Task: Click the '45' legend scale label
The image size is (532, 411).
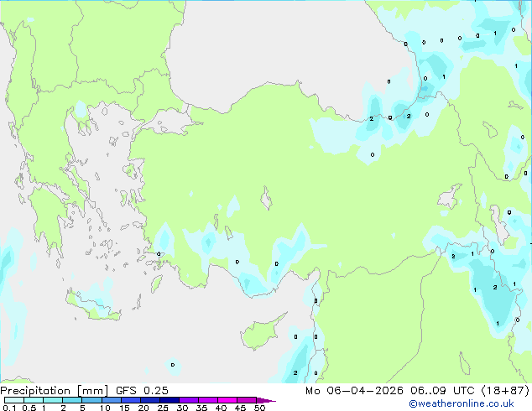Action: click(x=240, y=408)
